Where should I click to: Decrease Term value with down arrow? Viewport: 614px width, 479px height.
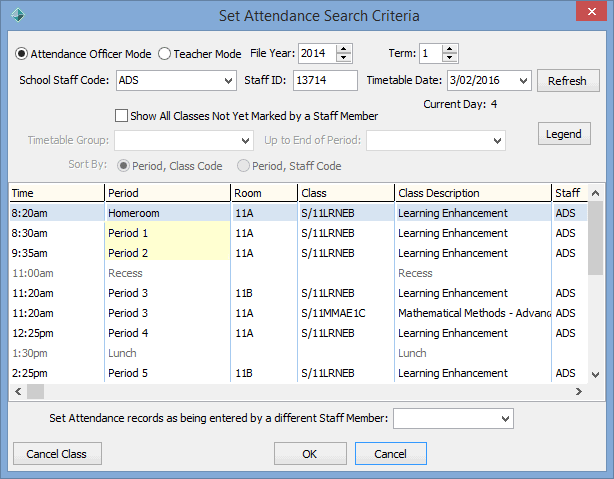coord(450,58)
